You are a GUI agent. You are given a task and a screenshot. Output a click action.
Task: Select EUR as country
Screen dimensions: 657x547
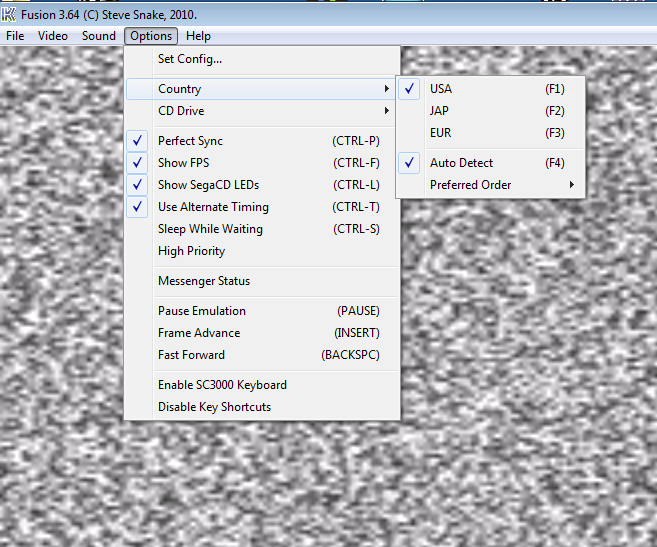point(490,133)
